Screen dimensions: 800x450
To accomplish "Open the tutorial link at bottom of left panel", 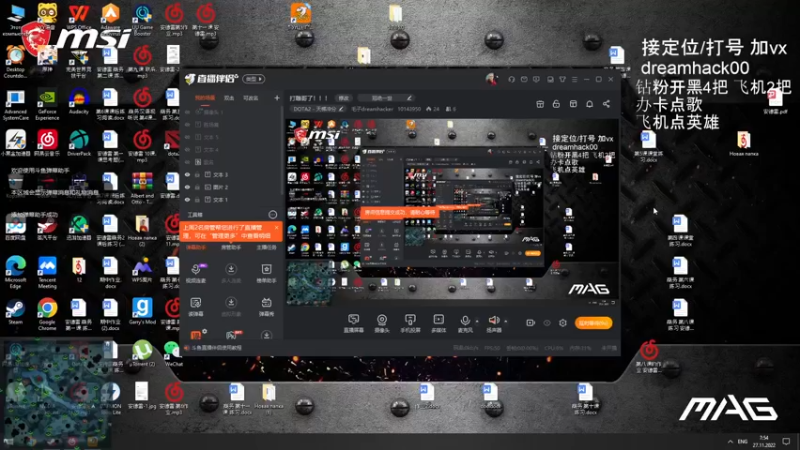I will (x=216, y=348).
